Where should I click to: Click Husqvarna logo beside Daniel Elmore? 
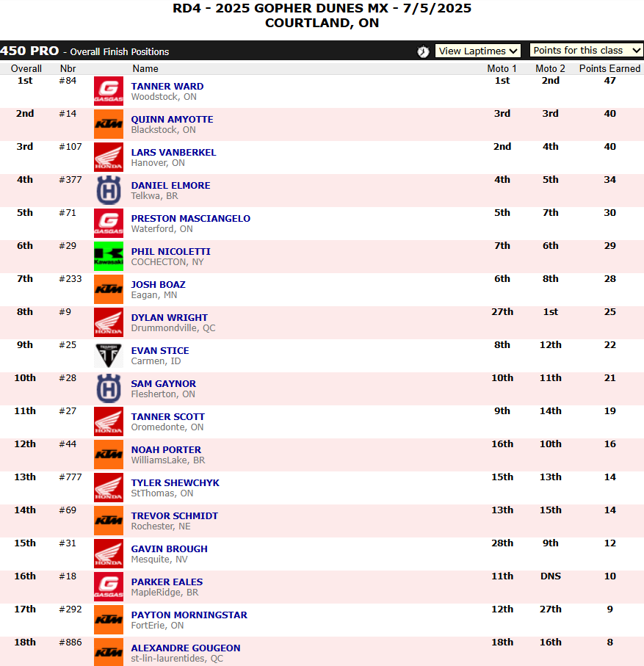pos(109,190)
